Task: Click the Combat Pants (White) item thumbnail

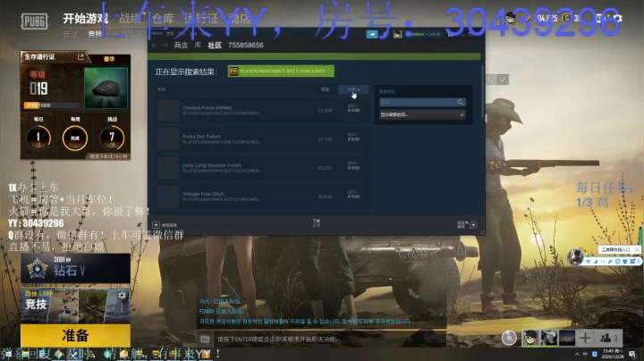Action: pos(168,110)
